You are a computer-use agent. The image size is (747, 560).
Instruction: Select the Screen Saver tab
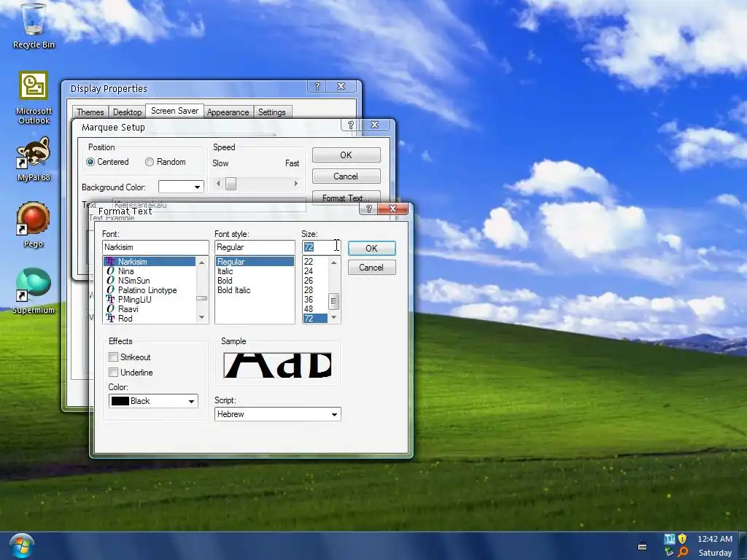pos(175,111)
